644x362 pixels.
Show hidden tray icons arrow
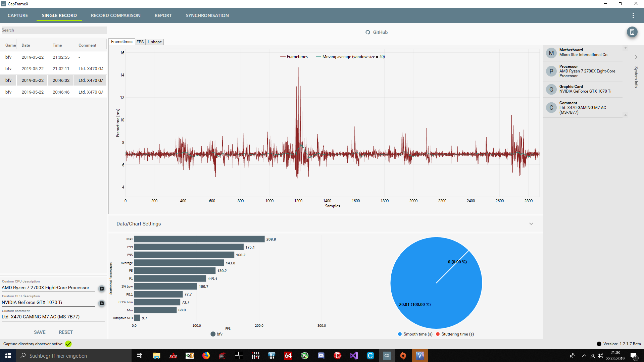(x=584, y=356)
